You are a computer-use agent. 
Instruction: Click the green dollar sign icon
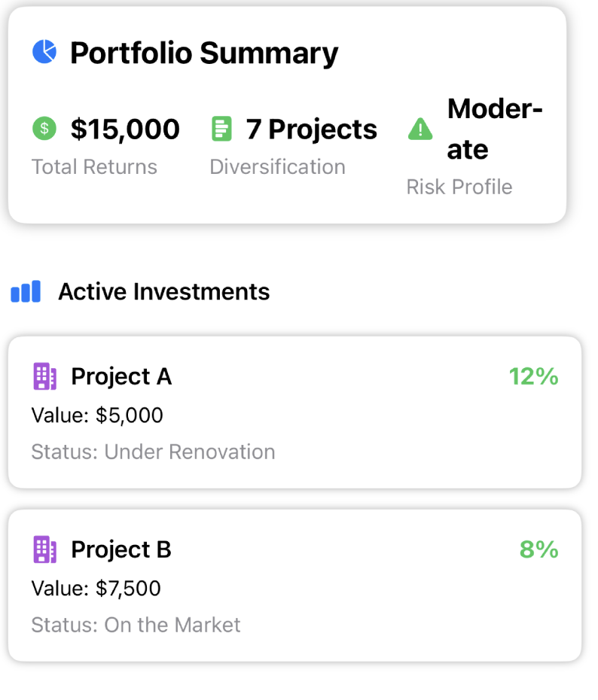44,129
